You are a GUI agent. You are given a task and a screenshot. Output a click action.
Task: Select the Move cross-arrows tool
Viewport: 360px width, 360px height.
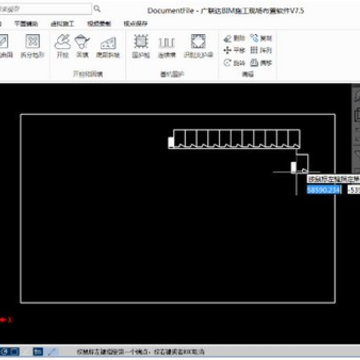[x=235, y=51]
